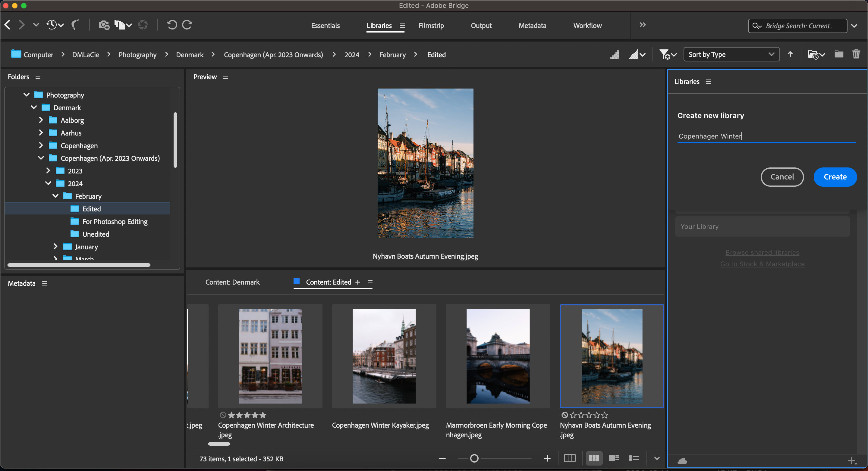The height and width of the screenshot is (471, 868).
Task: Expand the 2023 folder in Folders panel
Action: point(48,171)
